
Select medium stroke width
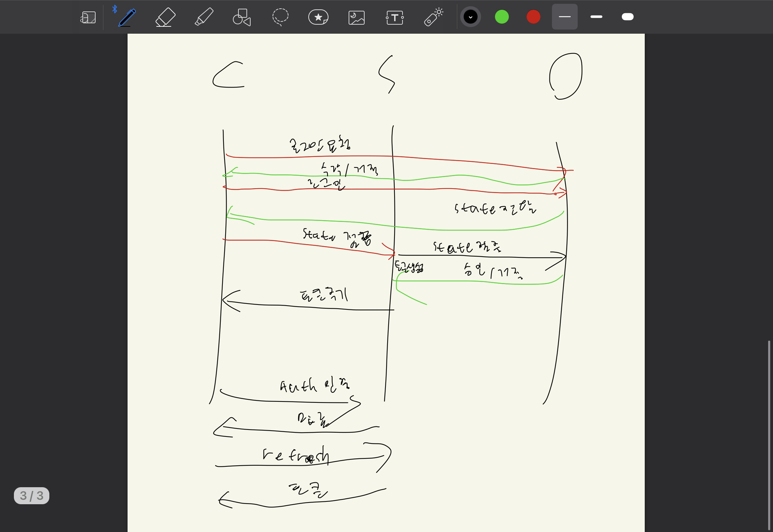coord(596,17)
